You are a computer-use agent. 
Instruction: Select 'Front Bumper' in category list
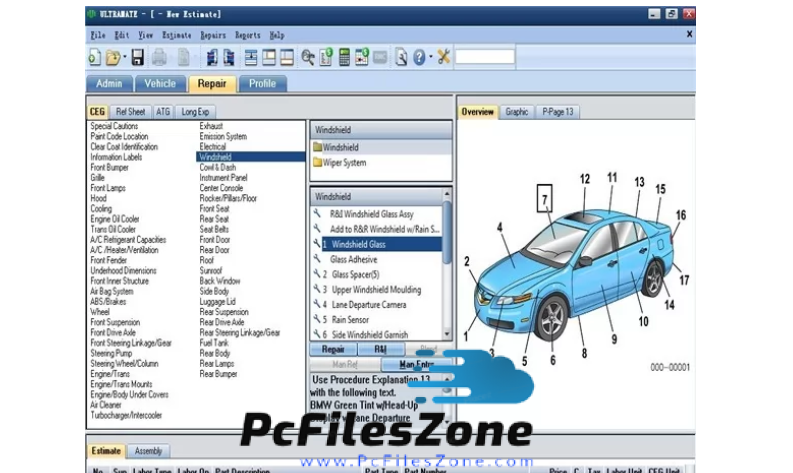click(109, 167)
